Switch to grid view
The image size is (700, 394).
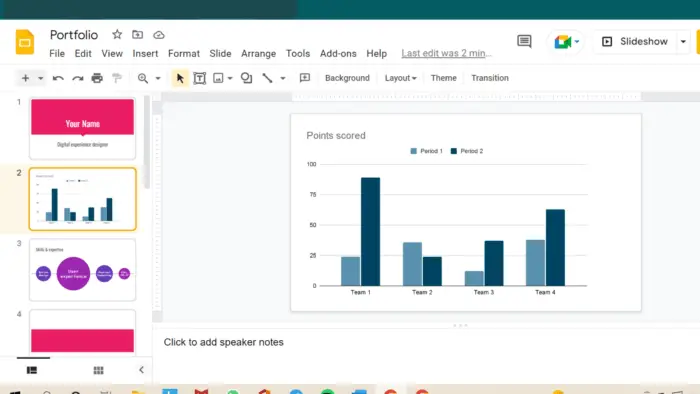[98, 370]
